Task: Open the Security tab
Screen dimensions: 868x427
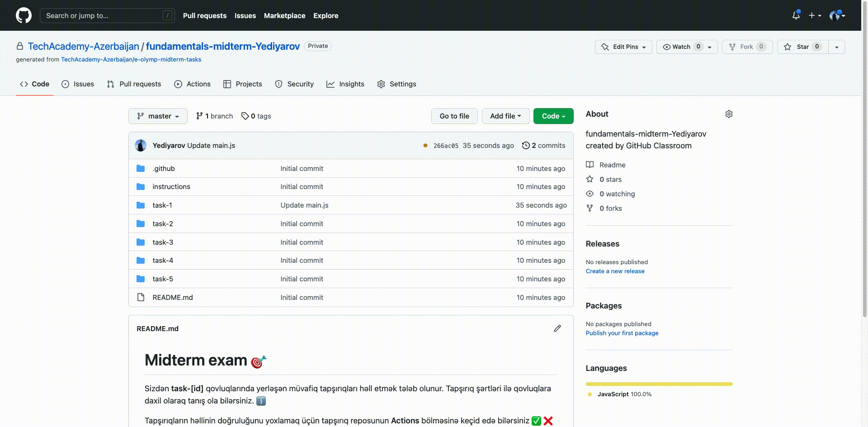Action: tap(294, 84)
